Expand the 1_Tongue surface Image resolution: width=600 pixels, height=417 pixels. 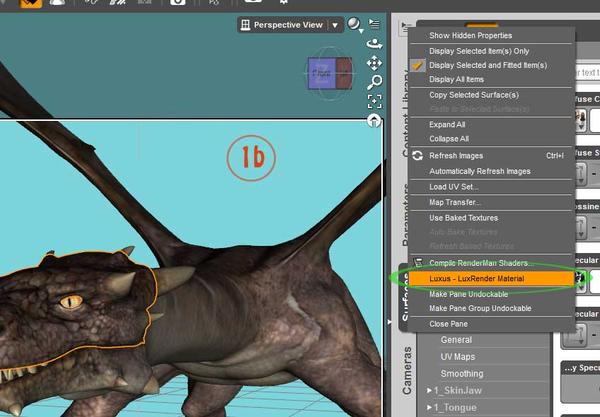point(429,407)
